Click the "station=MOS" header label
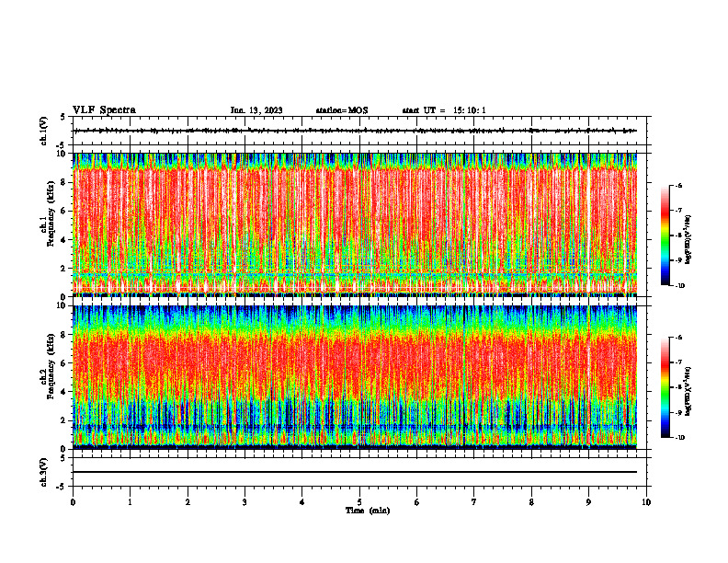This screenshot has width=728, height=563. click(x=342, y=110)
